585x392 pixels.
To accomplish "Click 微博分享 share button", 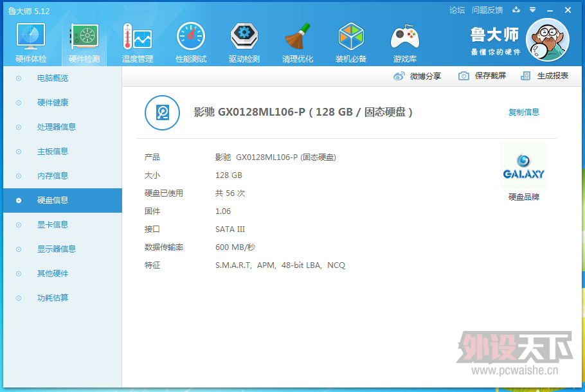I will pos(418,76).
